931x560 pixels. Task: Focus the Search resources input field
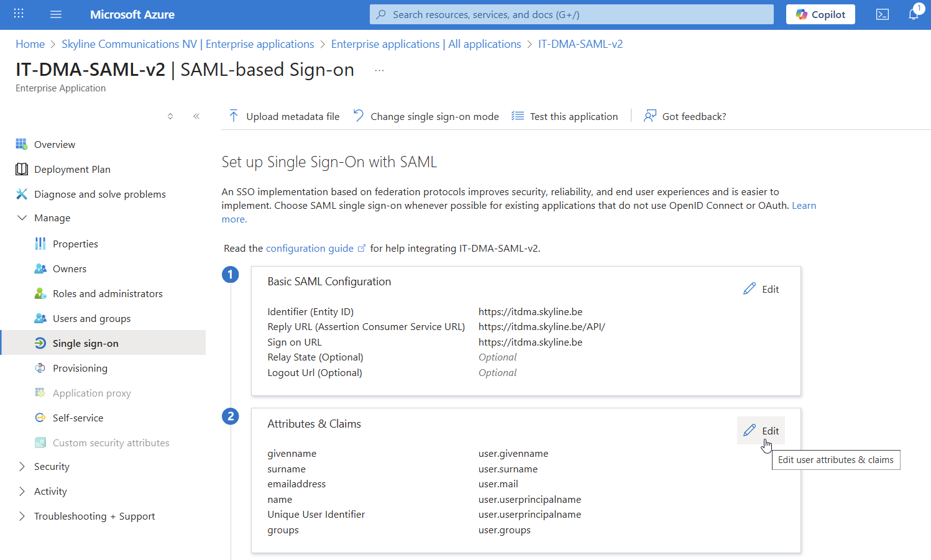pos(572,14)
